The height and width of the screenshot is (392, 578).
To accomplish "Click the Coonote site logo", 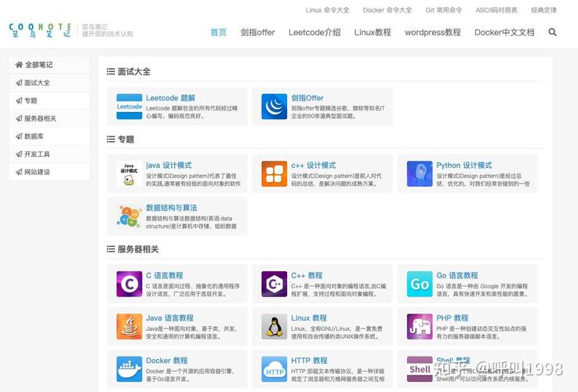I will pyautogui.click(x=40, y=31).
